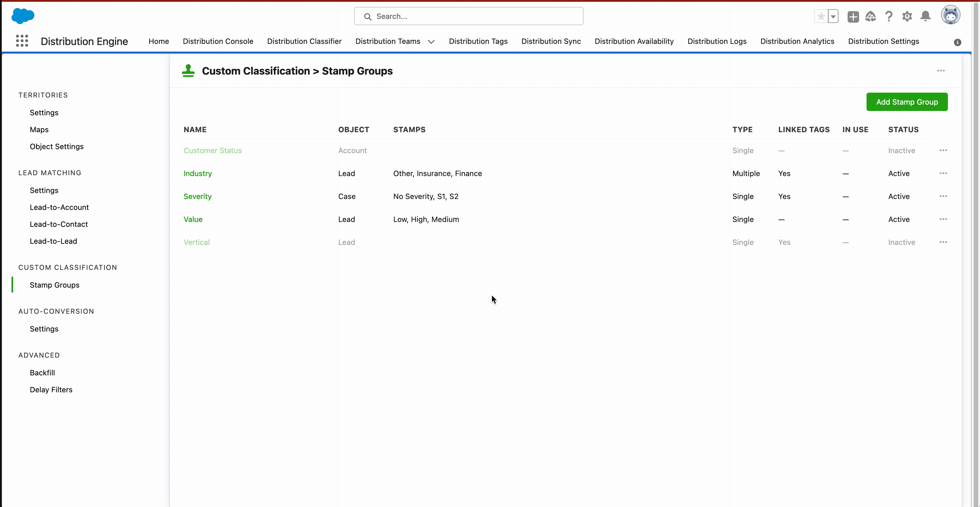This screenshot has width=980, height=507.
Task: Open the Distribution Availability tab
Action: (634, 41)
